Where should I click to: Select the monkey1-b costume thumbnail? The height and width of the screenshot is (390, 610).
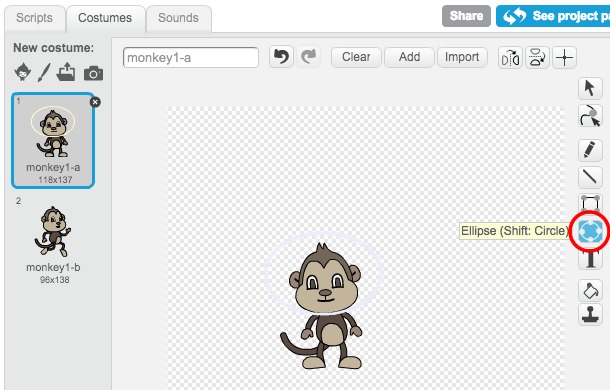pos(53,240)
